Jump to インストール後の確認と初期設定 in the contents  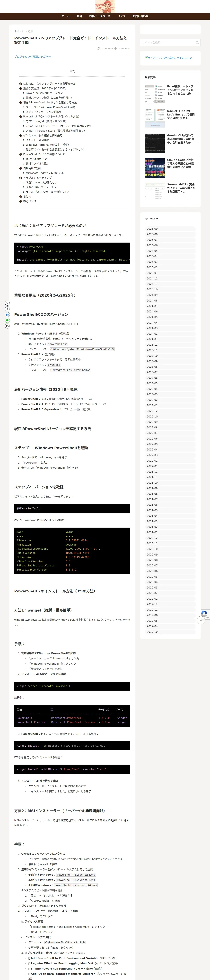43,135
